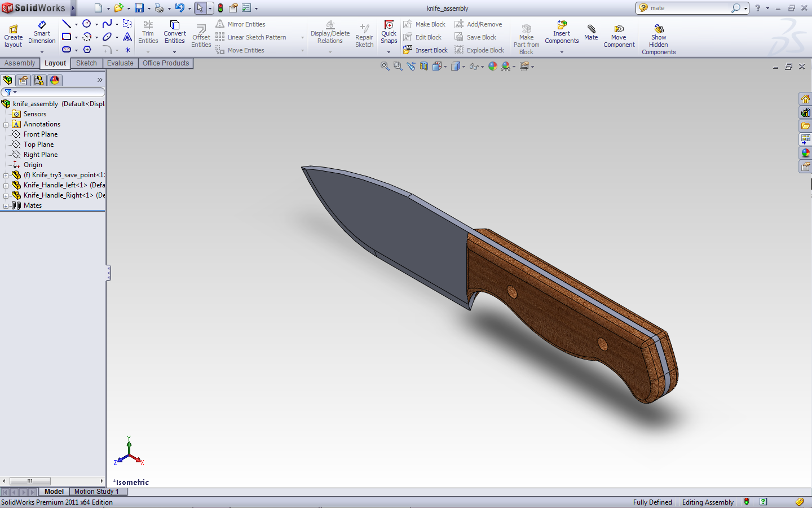Viewport: 812px width, 508px height.
Task: Expand the Annotations tree node
Action: click(x=6, y=125)
